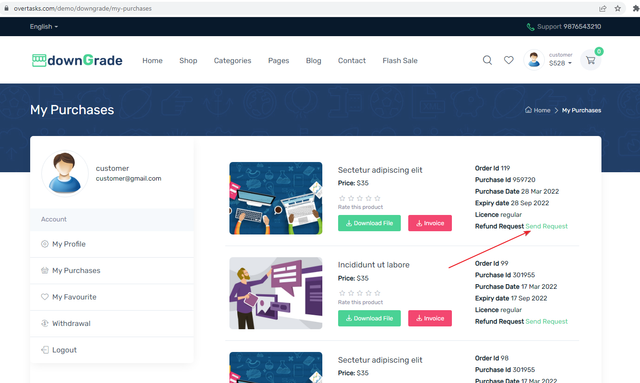
Task: Click the customer profile picture in sidebar
Action: [64, 173]
